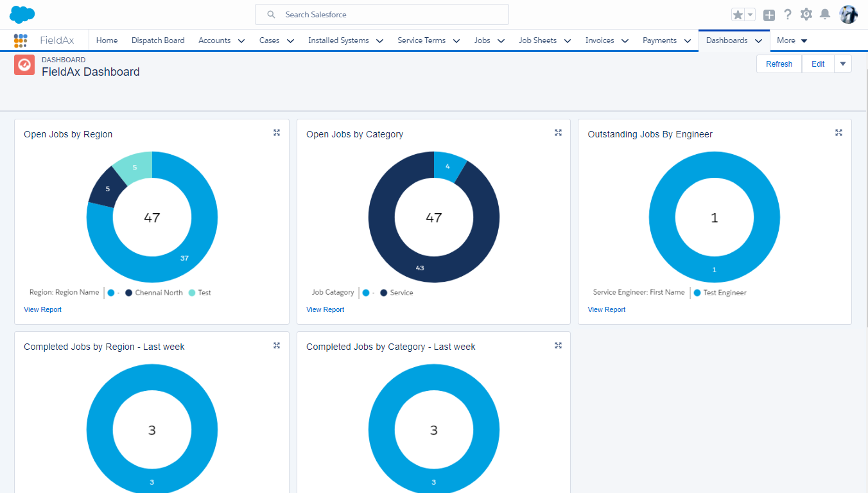Image resolution: width=868 pixels, height=493 pixels.
Task: Expand the Completed Jobs by Category chart
Action: (x=558, y=345)
